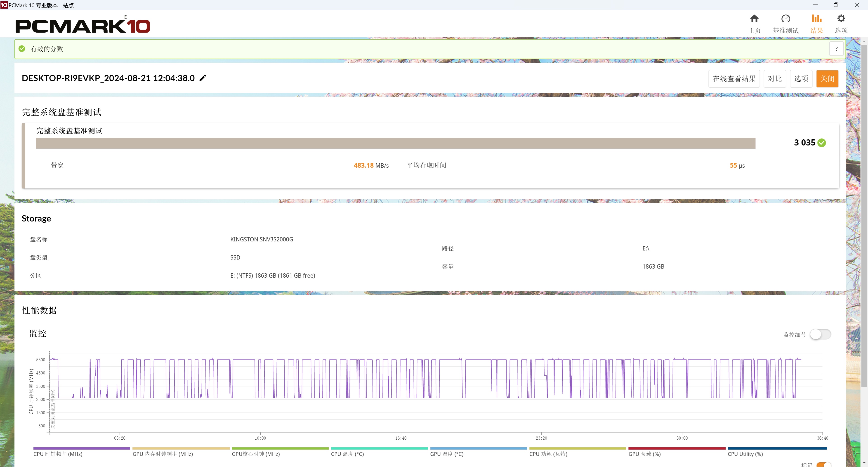Click the PCMark 10 title bar app icon

[x=4, y=5]
